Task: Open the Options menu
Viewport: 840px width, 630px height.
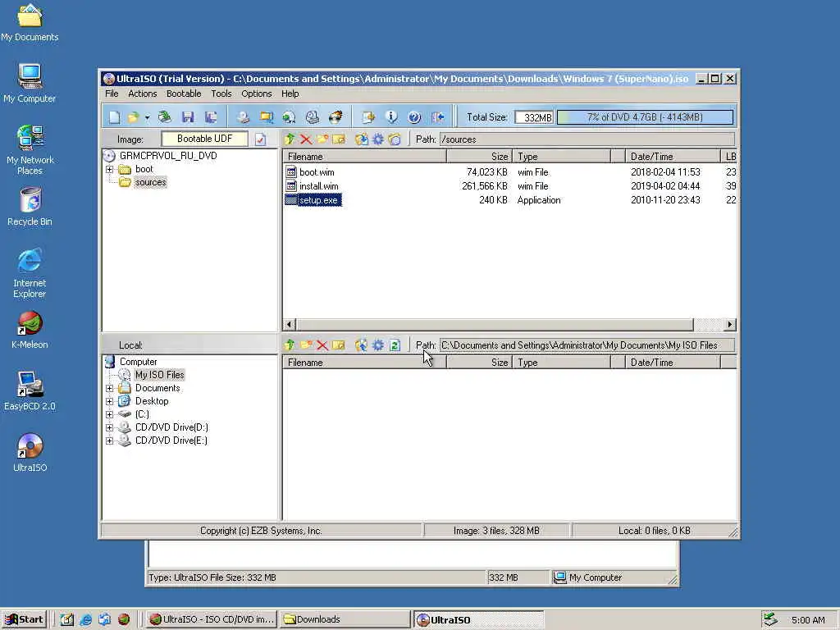Action: [257, 94]
